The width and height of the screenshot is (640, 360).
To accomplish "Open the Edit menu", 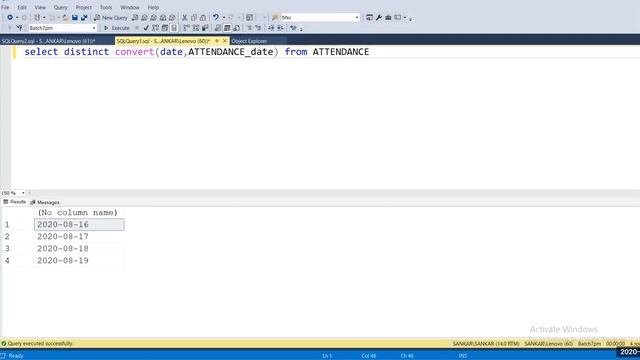I will point(22,7).
